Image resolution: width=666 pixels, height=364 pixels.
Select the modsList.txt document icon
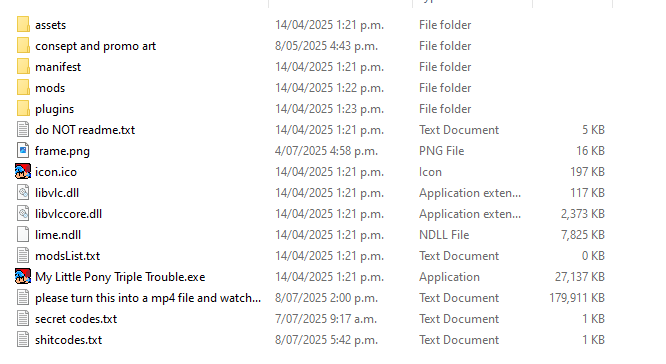(23, 256)
